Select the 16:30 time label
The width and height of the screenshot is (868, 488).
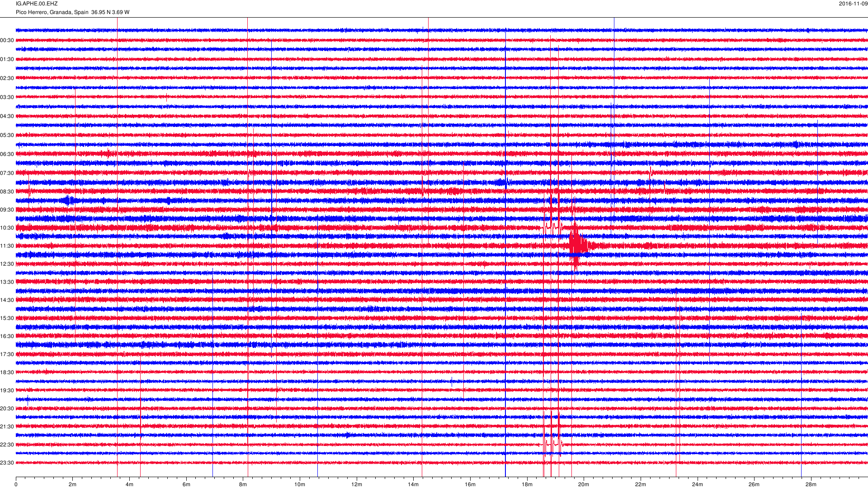pos(7,336)
